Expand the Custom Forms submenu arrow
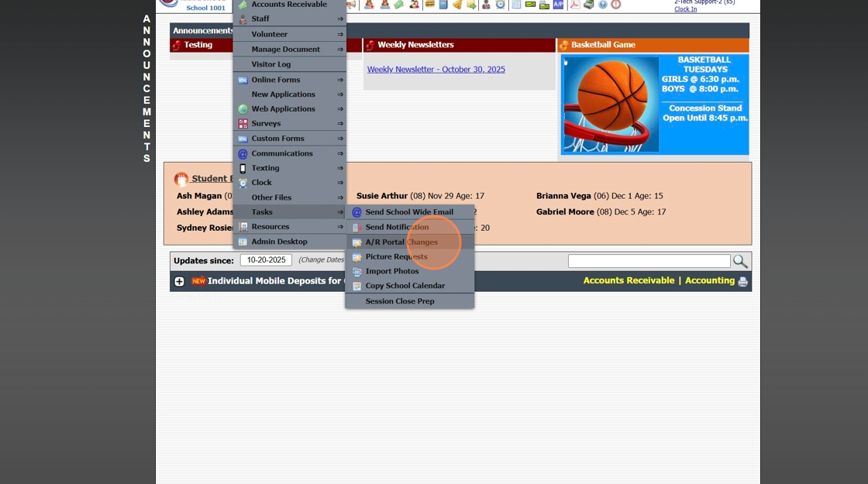The width and height of the screenshot is (868, 484). point(340,139)
